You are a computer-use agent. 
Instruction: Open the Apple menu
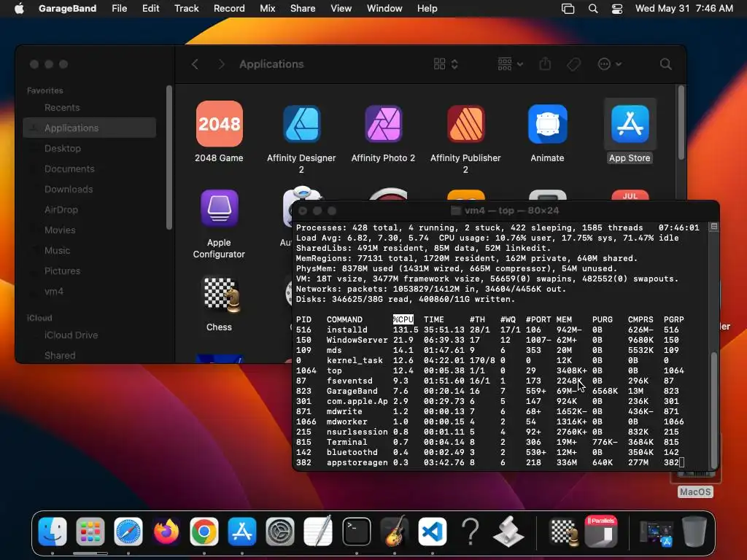tap(19, 8)
